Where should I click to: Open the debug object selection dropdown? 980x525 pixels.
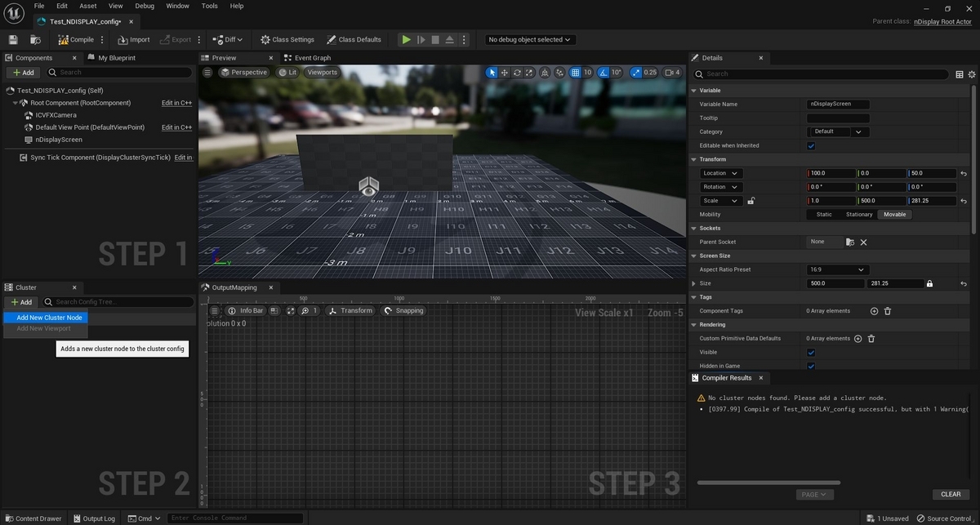coord(529,39)
